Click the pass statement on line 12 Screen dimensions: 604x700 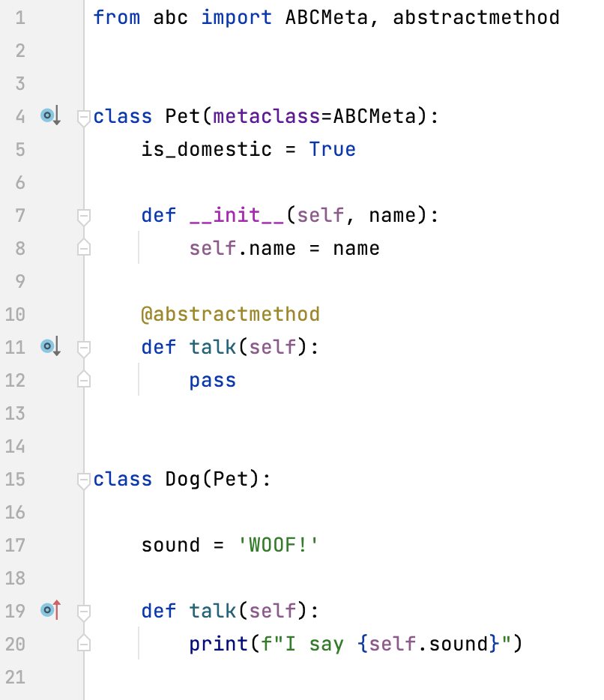click(212, 380)
